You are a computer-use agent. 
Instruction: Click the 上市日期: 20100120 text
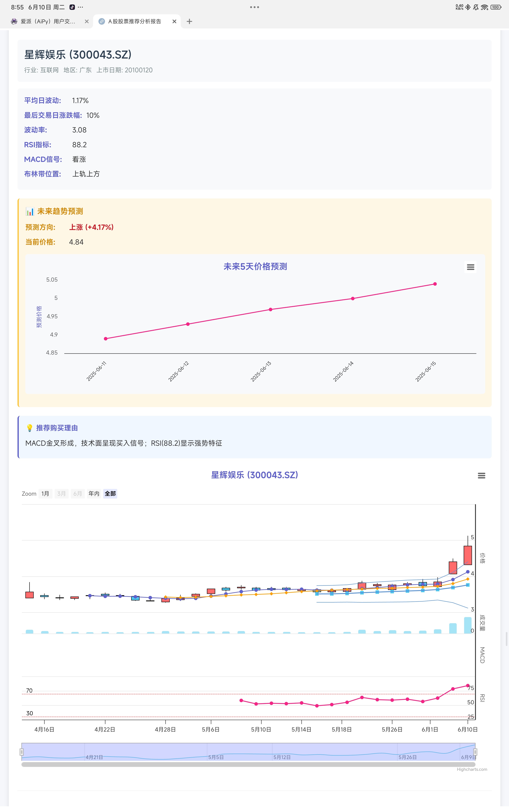[125, 70]
